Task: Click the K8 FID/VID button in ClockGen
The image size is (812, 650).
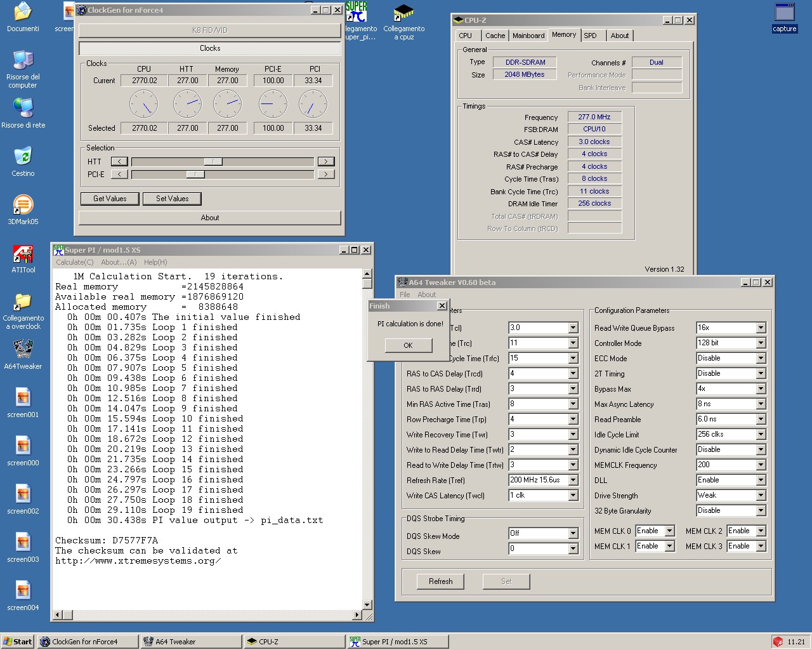Action: [210, 30]
